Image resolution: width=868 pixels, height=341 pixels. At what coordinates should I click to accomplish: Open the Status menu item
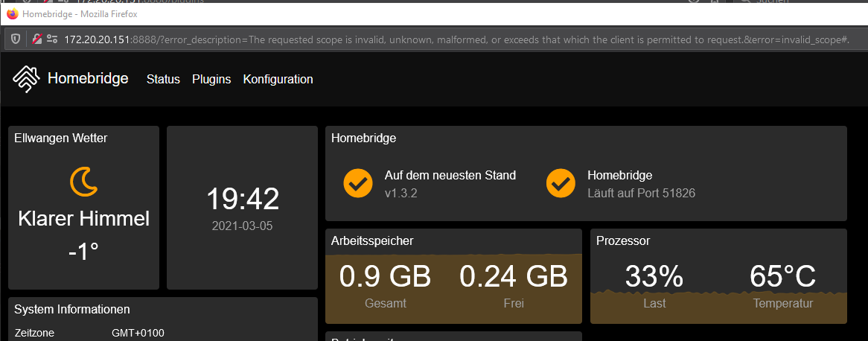coord(163,79)
